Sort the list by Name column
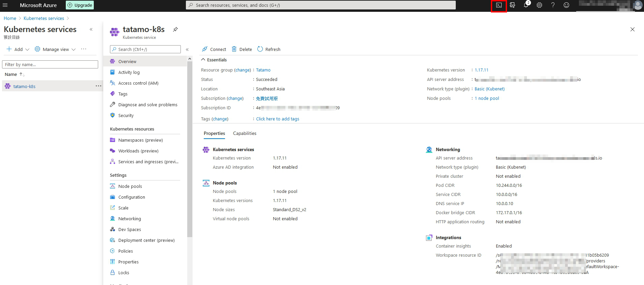 [15, 74]
